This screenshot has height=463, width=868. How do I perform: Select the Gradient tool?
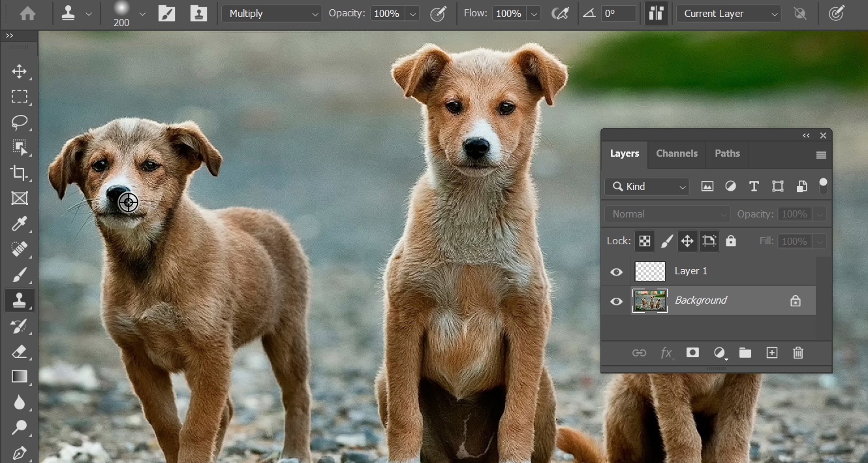pyautogui.click(x=20, y=376)
